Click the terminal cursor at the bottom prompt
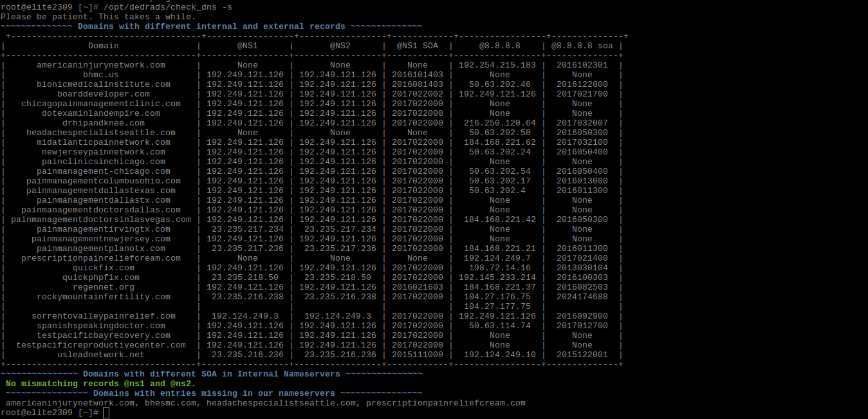Viewport: 868px width, 419px height. point(106,413)
